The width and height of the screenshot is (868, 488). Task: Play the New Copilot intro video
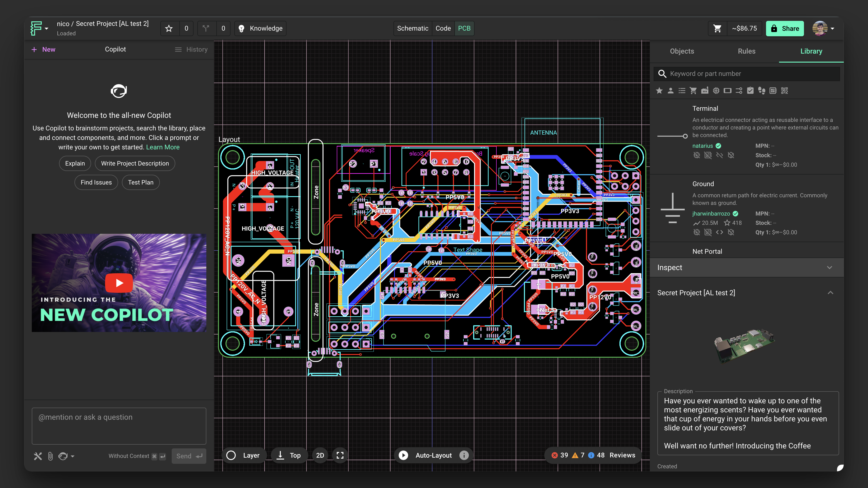coord(119,283)
